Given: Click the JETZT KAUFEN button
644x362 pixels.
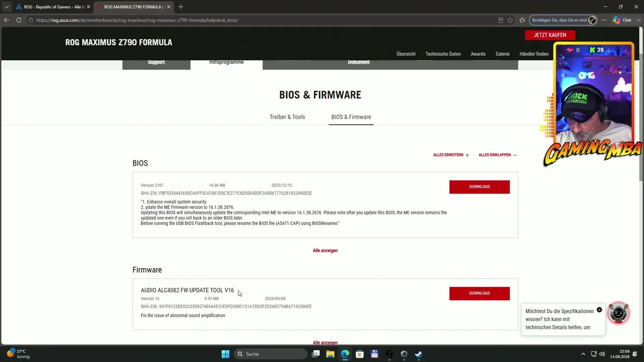Looking at the screenshot, I should point(550,35).
